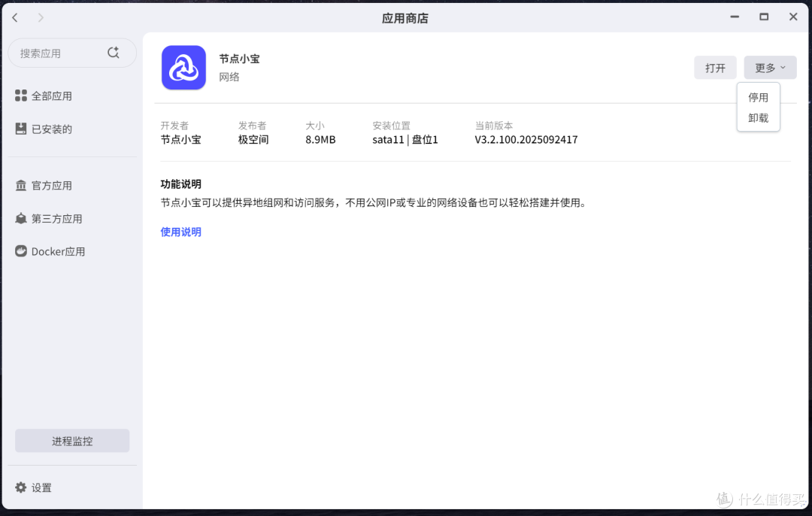Click the 第三方应用 icon
The height and width of the screenshot is (516, 812).
[21, 219]
